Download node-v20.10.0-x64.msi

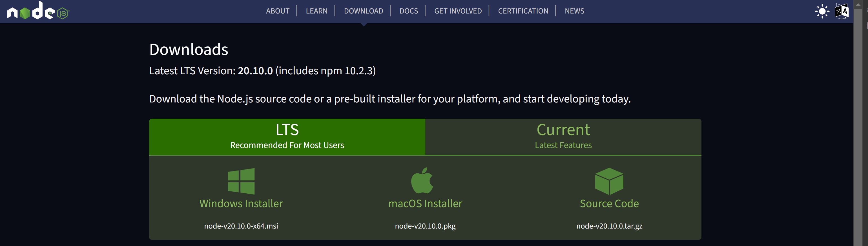[241, 226]
